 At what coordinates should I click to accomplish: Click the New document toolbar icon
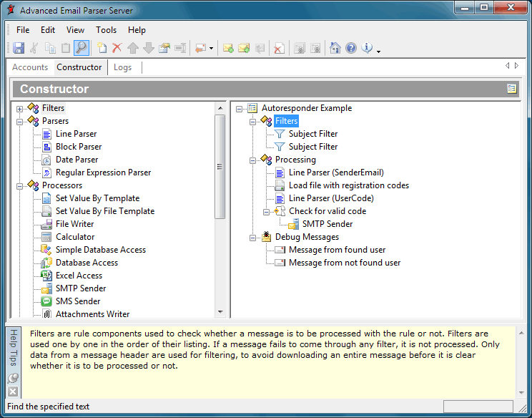[x=102, y=48]
